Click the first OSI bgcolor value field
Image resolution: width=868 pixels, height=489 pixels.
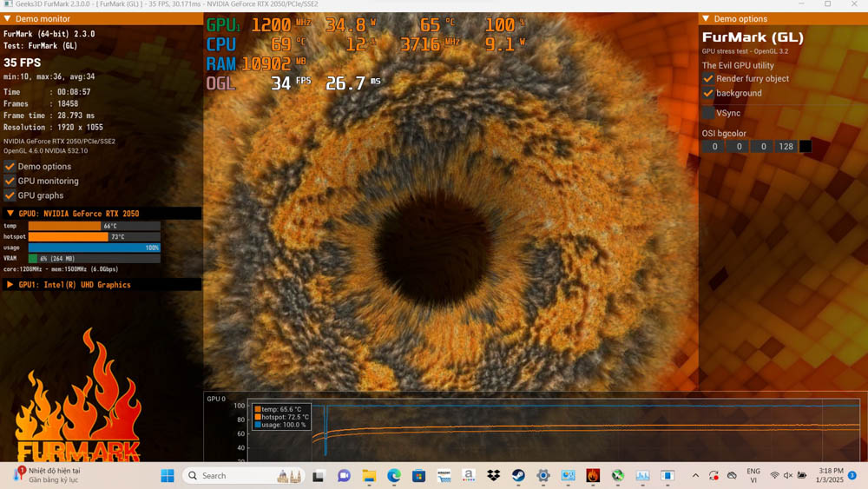(x=714, y=147)
